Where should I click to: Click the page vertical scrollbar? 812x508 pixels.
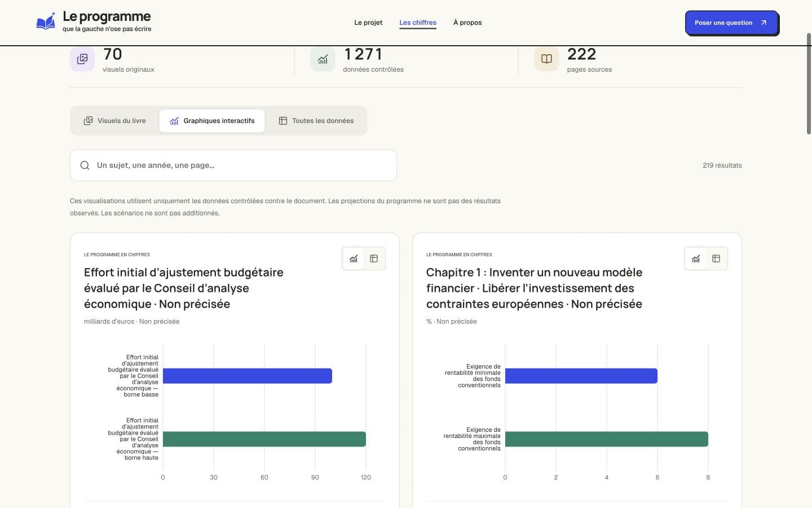[809, 84]
